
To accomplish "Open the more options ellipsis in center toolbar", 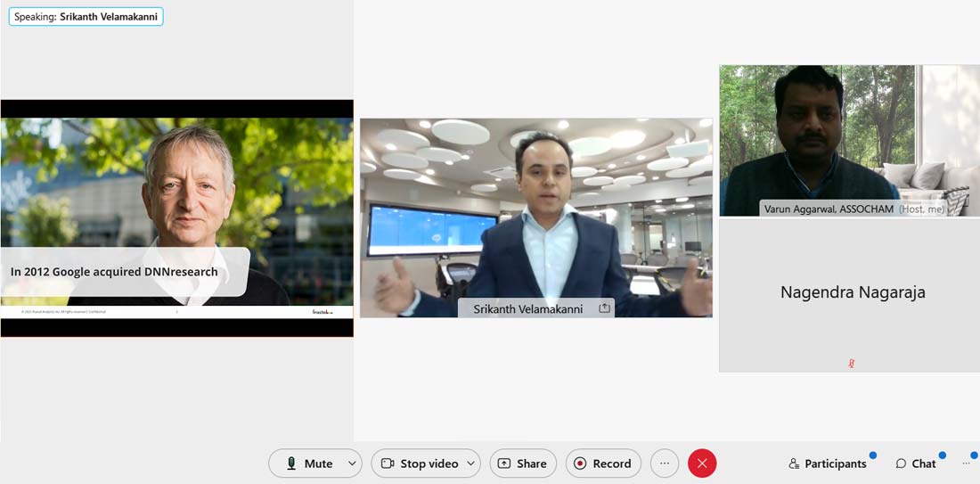I will 665,463.
